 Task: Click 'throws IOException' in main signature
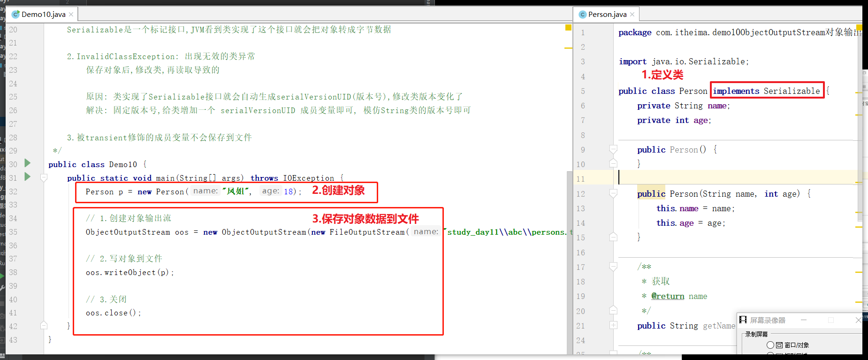point(292,178)
